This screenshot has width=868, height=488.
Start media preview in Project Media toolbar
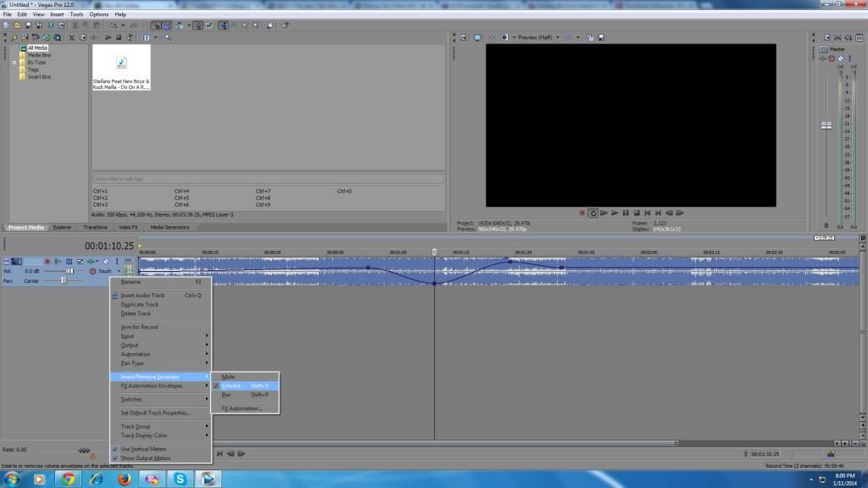[x=108, y=37]
